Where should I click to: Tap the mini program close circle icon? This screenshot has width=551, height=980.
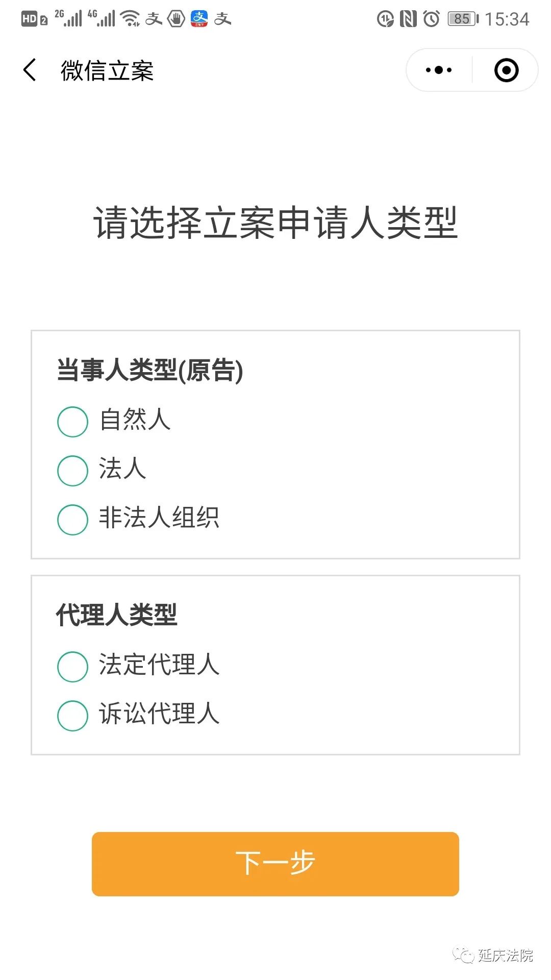(506, 70)
